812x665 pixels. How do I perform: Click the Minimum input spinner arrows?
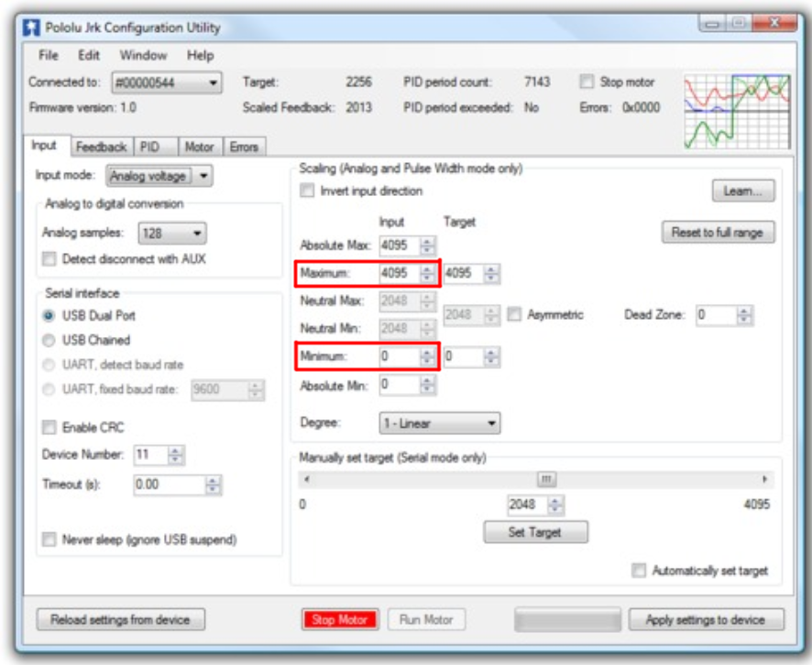(428, 356)
